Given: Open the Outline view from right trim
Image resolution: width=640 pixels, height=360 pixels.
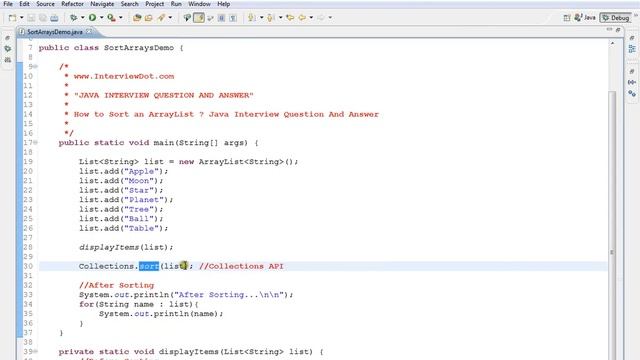Looking at the screenshot, I should coord(632,49).
